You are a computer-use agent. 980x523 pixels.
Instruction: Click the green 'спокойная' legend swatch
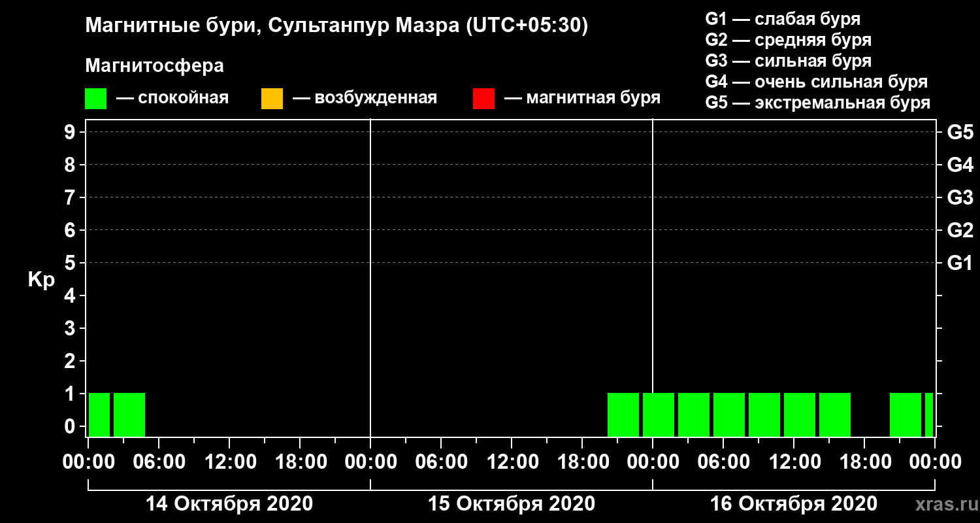click(96, 99)
